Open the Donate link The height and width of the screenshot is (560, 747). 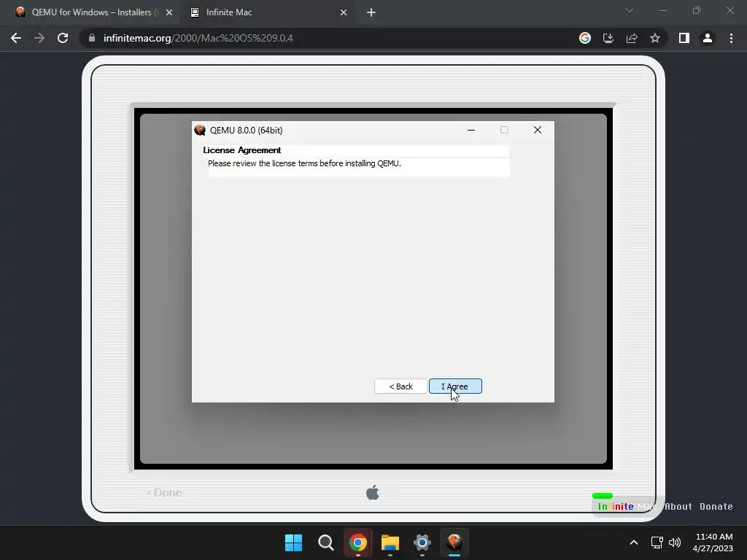click(716, 507)
